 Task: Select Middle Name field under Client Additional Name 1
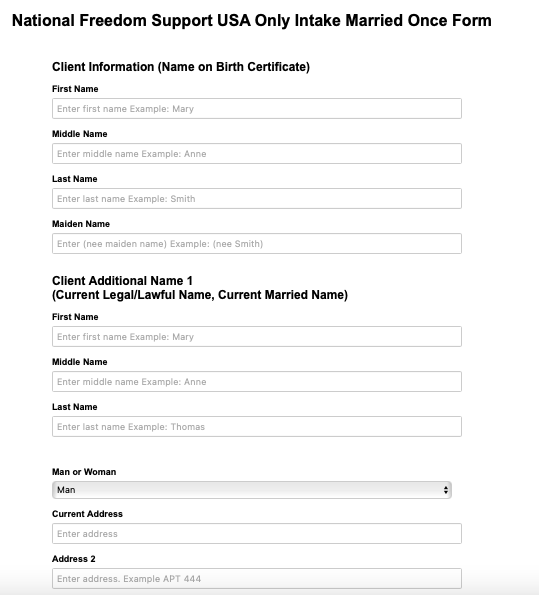[257, 382]
